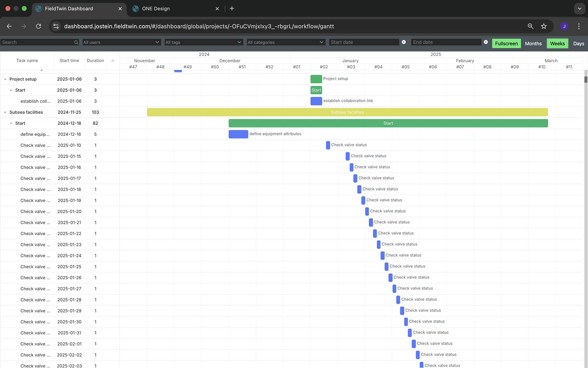
Task: Bookmark this page with the star icon
Action: point(544,26)
